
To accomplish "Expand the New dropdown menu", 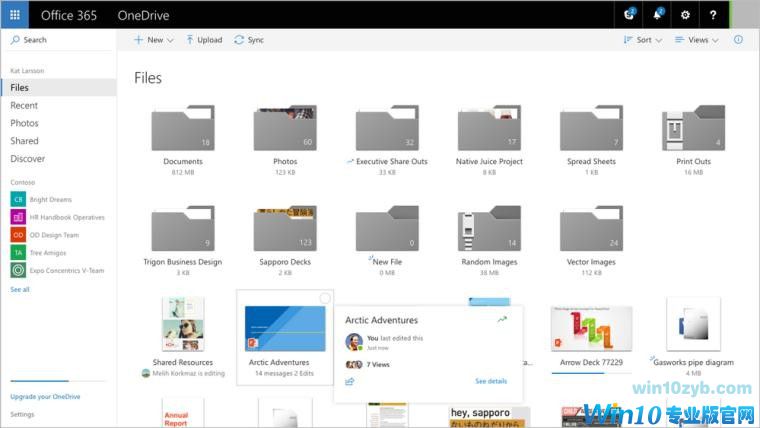I will (154, 40).
